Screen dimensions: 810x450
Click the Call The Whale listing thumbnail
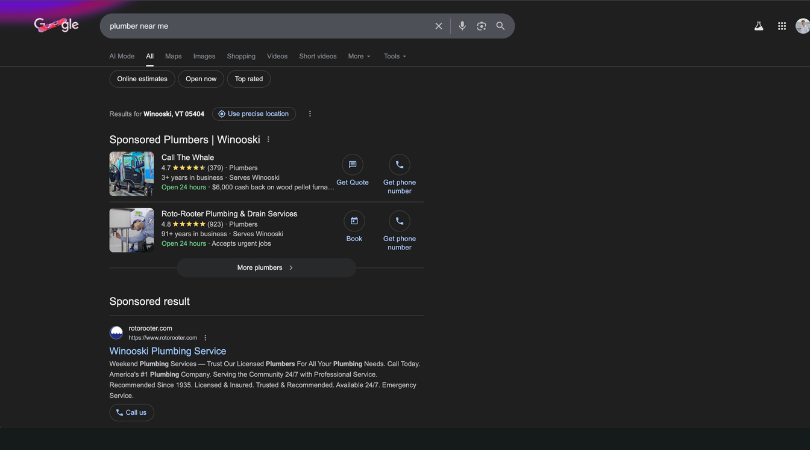131,173
